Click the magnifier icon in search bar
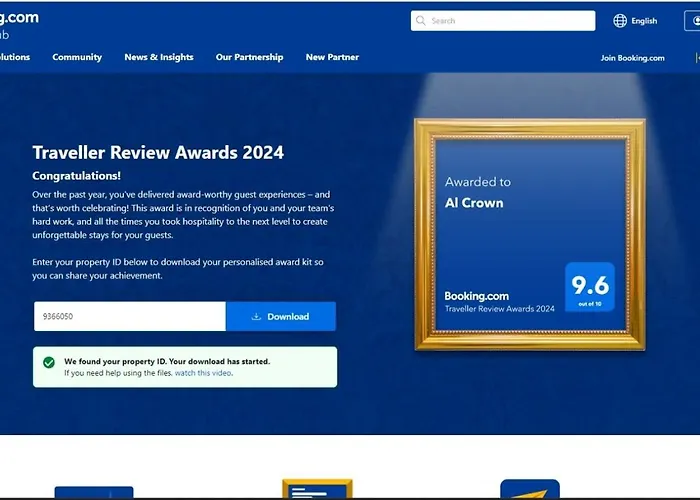 tap(421, 21)
